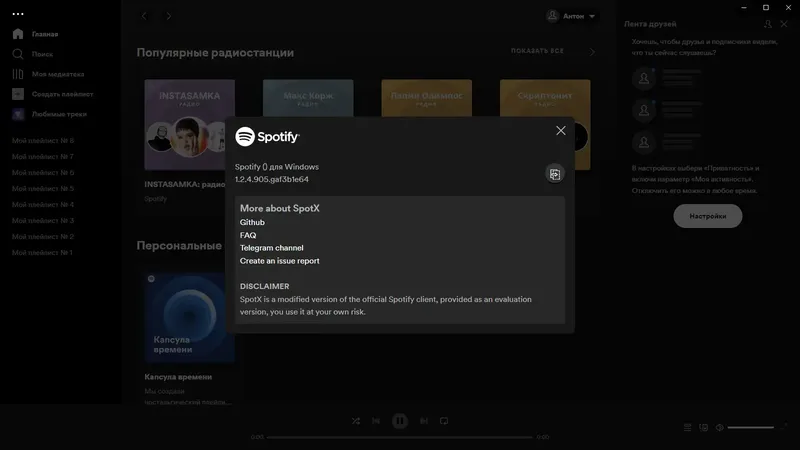
Task: Click the magnifier search icon
Action: click(x=18, y=54)
